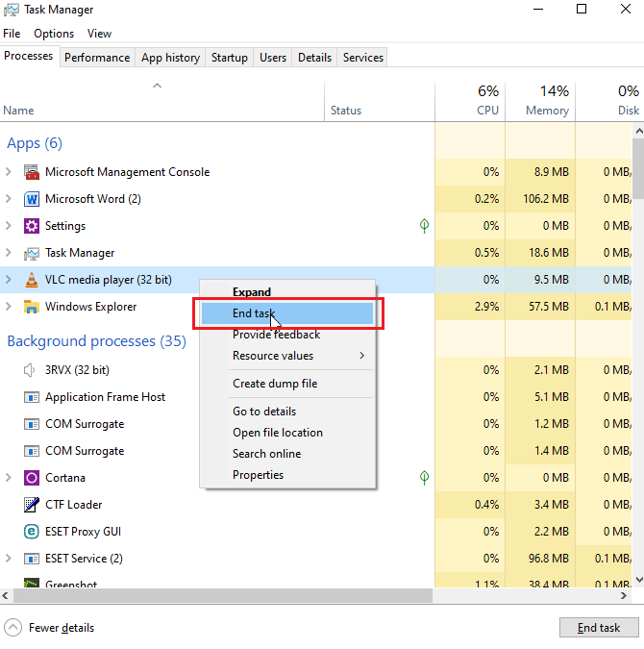644x649 pixels.
Task: Click the Task Manager title bar icon
Action: coord(12,10)
